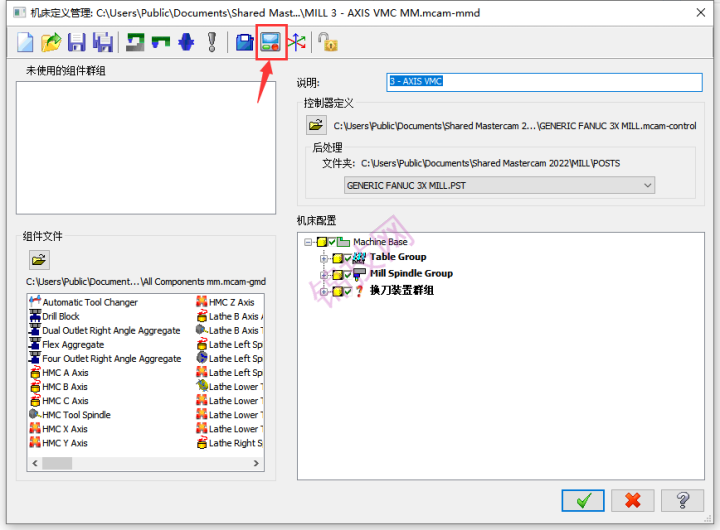Confirm with the green checkmark OK button

click(x=583, y=500)
